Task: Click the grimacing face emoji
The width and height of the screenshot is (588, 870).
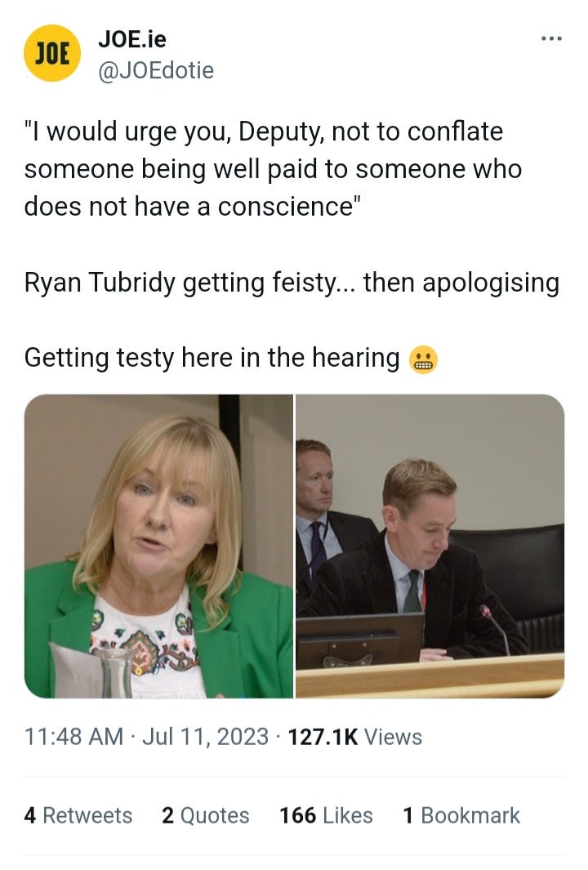Action: (x=423, y=359)
